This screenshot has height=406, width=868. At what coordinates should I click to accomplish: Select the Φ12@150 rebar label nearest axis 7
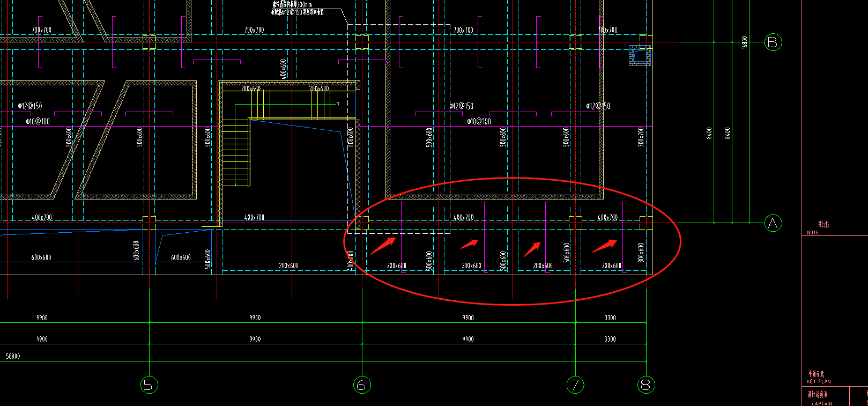point(598,106)
